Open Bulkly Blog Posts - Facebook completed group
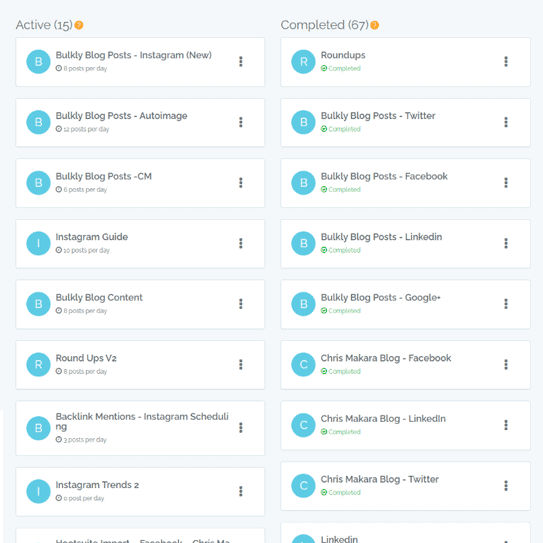Screen dimensions: 543x543 coord(384,177)
